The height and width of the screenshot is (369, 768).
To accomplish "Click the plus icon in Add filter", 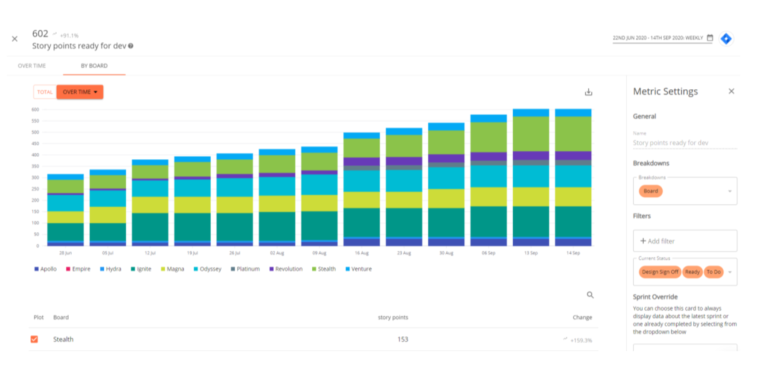I will (x=643, y=241).
